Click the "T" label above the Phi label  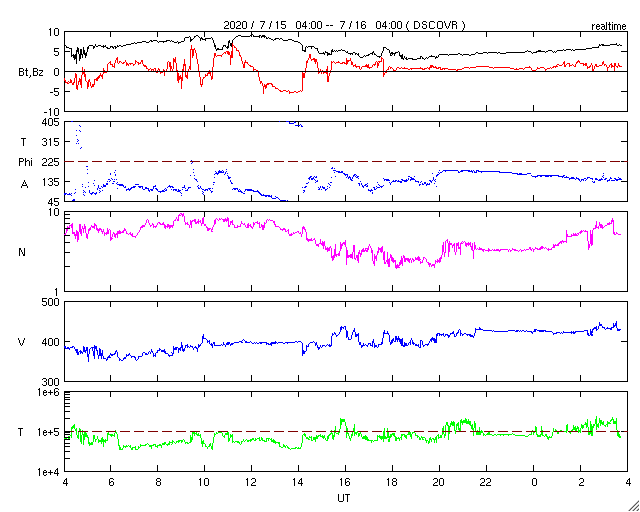23,141
